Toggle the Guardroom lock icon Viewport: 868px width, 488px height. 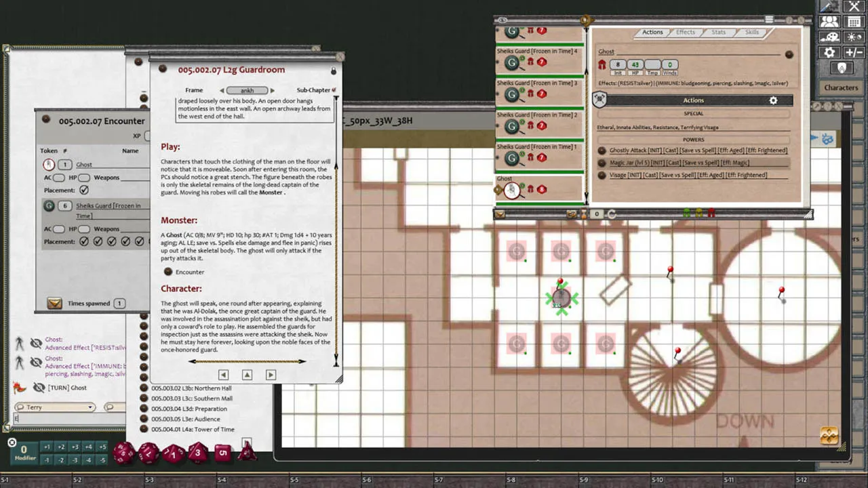334,70
